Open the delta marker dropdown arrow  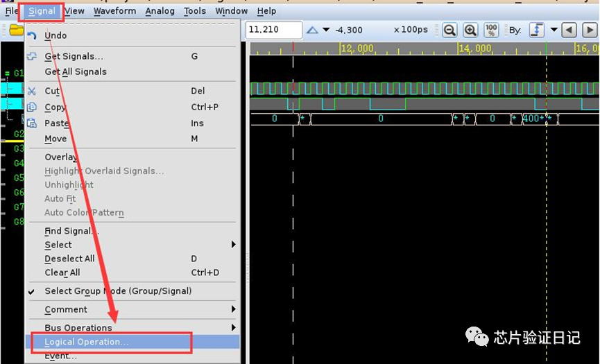tap(326, 30)
